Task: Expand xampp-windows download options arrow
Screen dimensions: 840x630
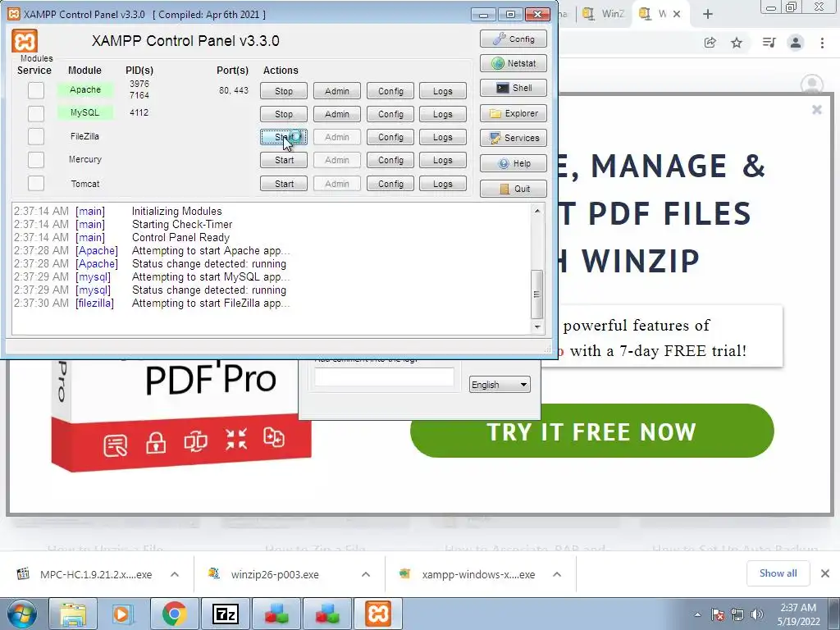Action: [557, 574]
